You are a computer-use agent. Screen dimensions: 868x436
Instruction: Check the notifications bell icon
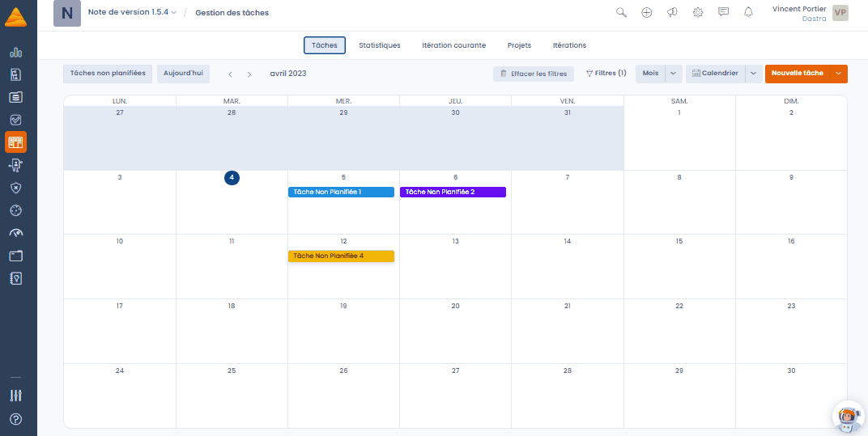748,12
